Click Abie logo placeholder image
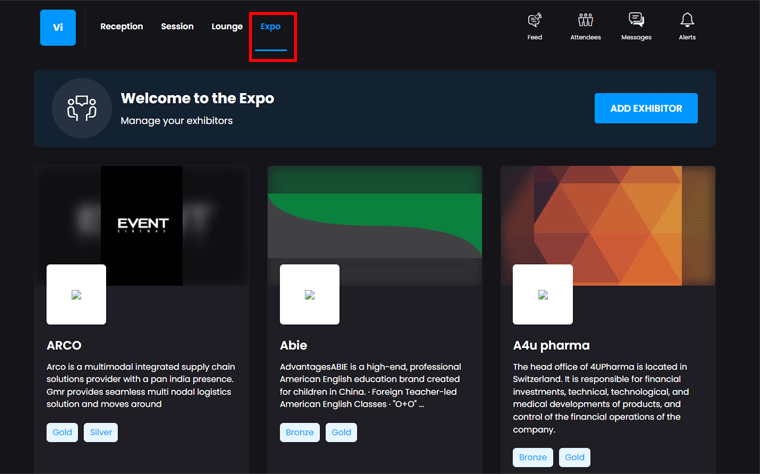This screenshot has width=760, height=474. point(310,294)
